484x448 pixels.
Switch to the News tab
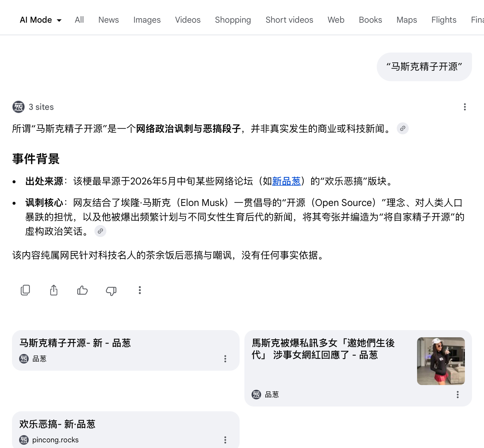pyautogui.click(x=108, y=20)
